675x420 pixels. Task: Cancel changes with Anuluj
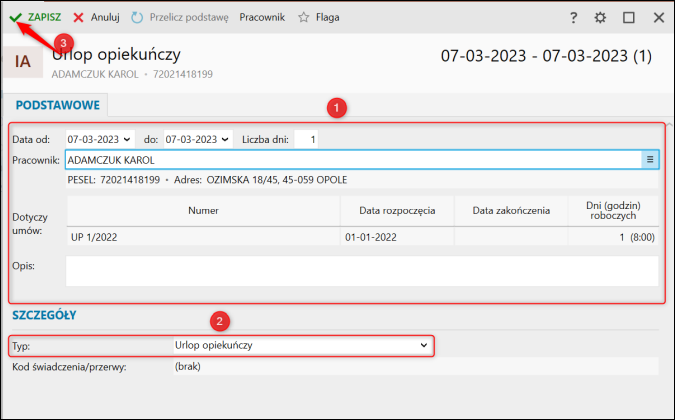(x=105, y=18)
